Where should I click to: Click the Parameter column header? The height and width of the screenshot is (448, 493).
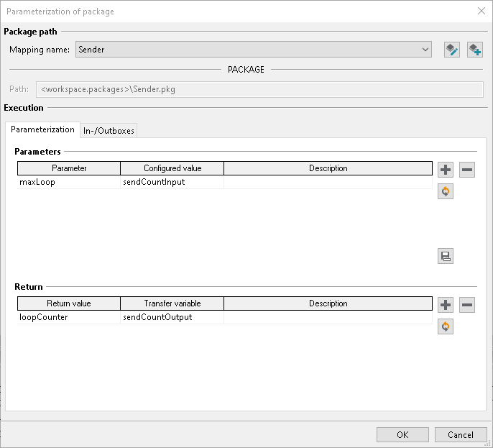(x=69, y=168)
